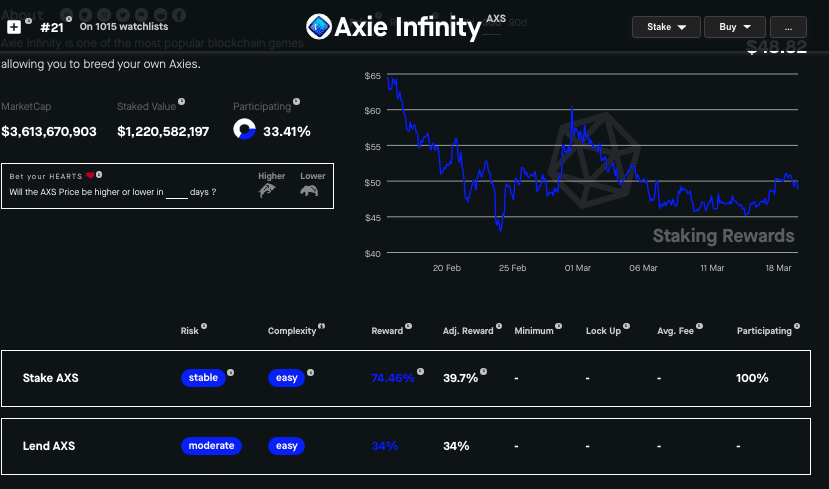829x489 pixels.
Task: Open the Stake dropdown menu
Action: coord(666,27)
